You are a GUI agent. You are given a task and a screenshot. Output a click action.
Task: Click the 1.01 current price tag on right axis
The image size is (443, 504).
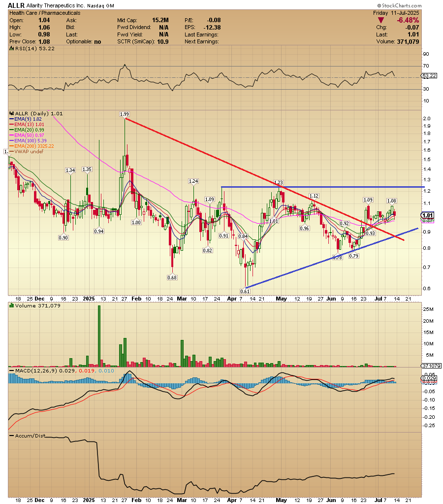coord(428,216)
